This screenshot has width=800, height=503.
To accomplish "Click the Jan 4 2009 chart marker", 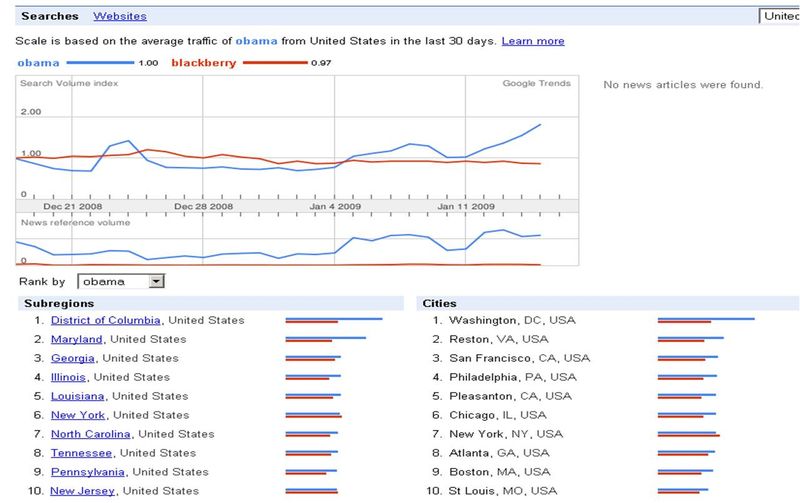I will (x=335, y=206).
